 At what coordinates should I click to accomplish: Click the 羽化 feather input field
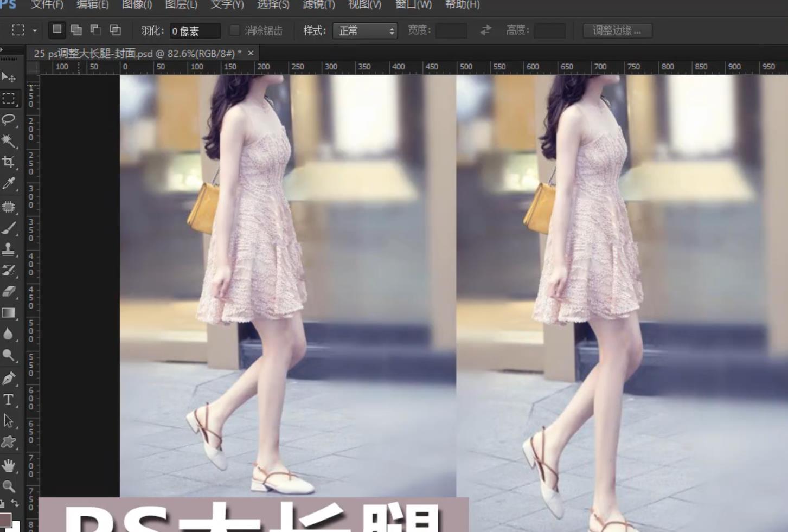point(195,31)
